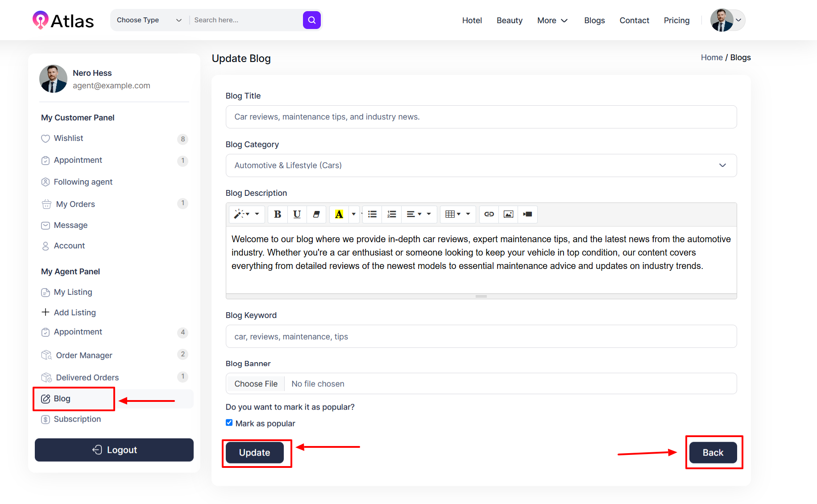Expand the Blog Category select box
Image resolution: width=817 pixels, height=504 pixels.
pos(481,165)
